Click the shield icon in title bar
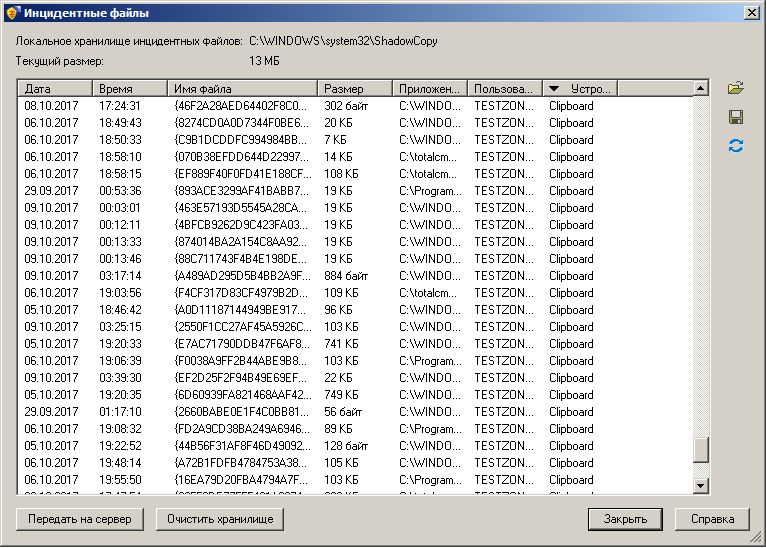The height and width of the screenshot is (548, 766). click(12, 13)
